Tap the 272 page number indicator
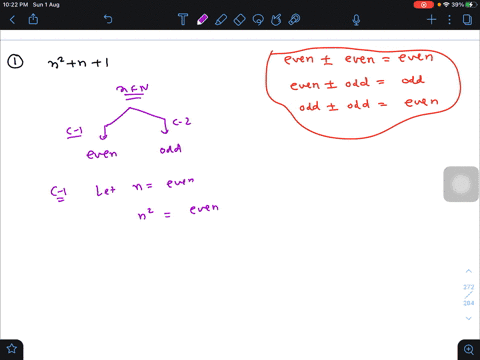 [x=469, y=287]
